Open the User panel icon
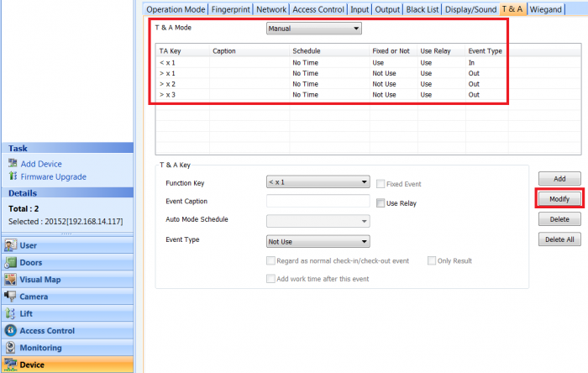The height and width of the screenshot is (373, 588). [11, 245]
